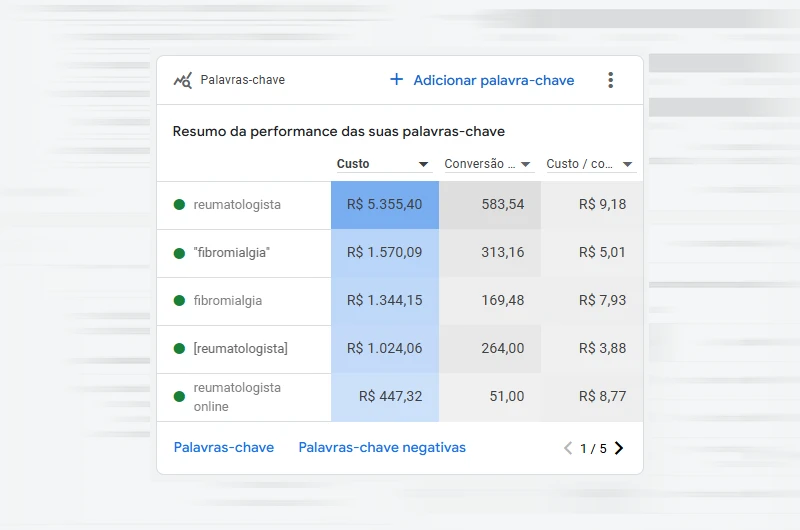The height and width of the screenshot is (530, 800).
Task: Click green status dot for "fibromialgia" phrase
Action: pyautogui.click(x=179, y=253)
